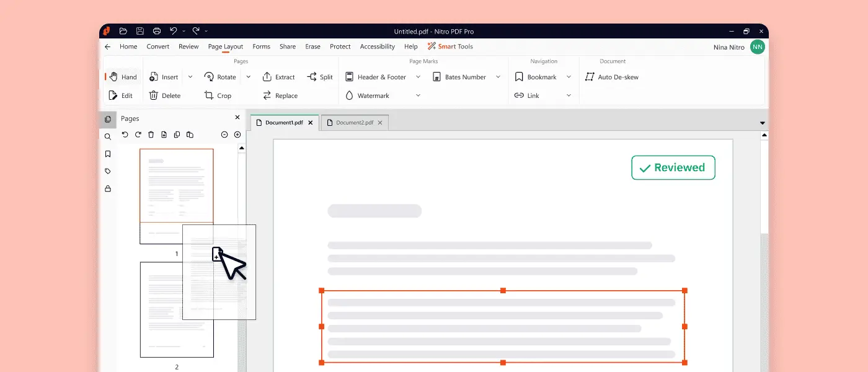Expand Bates Number dropdown arrow
This screenshot has width=868, height=372.
pos(498,77)
